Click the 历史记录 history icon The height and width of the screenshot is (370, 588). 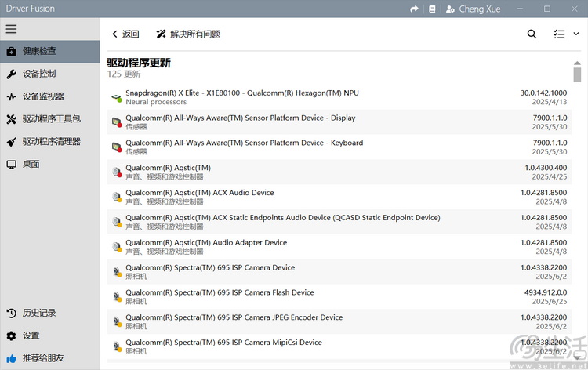(x=11, y=313)
